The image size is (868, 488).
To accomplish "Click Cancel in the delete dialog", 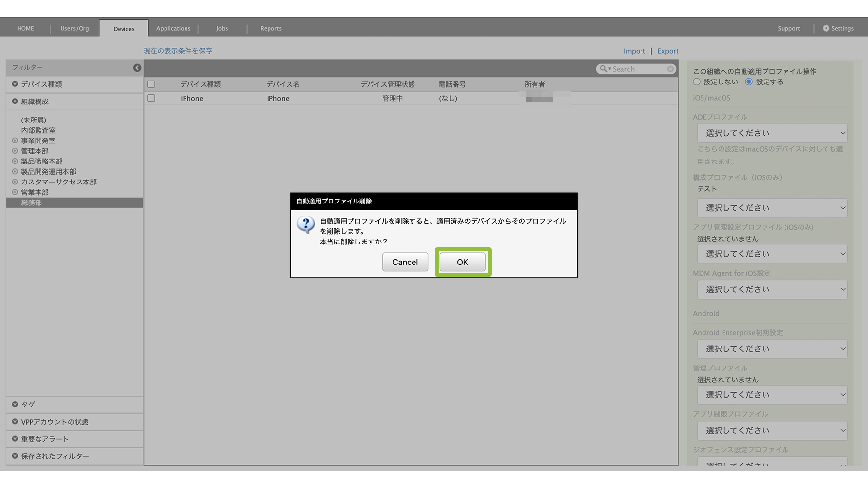I will (405, 262).
